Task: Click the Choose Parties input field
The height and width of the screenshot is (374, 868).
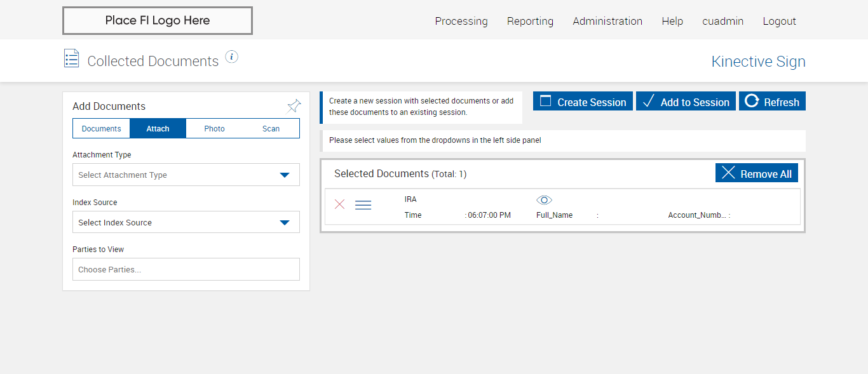Action: tap(186, 270)
